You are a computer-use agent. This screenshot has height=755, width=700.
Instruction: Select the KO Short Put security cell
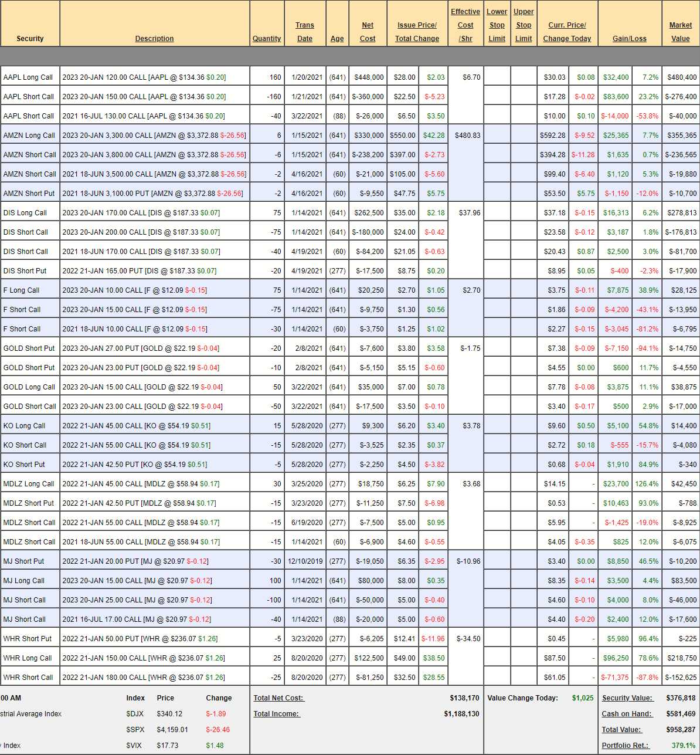[24, 465]
